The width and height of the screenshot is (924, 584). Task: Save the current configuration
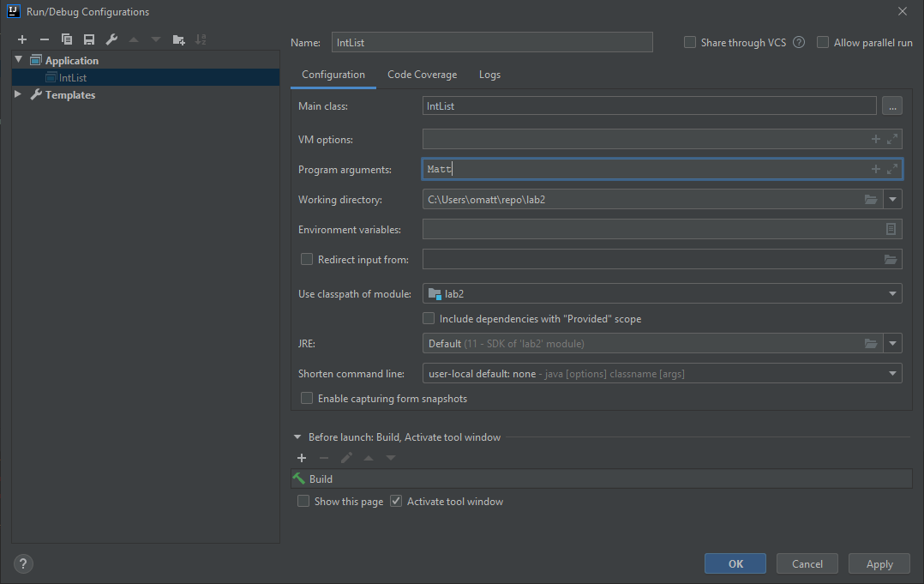pyautogui.click(x=89, y=39)
